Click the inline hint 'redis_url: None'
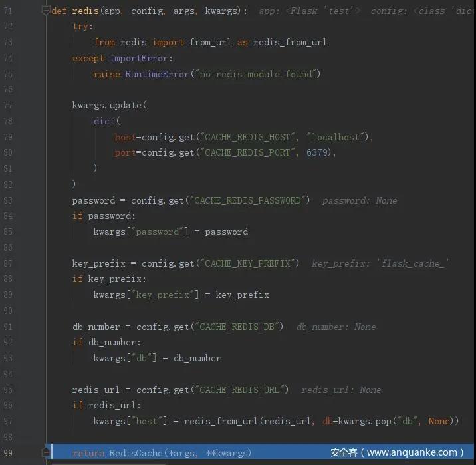 click(x=341, y=390)
